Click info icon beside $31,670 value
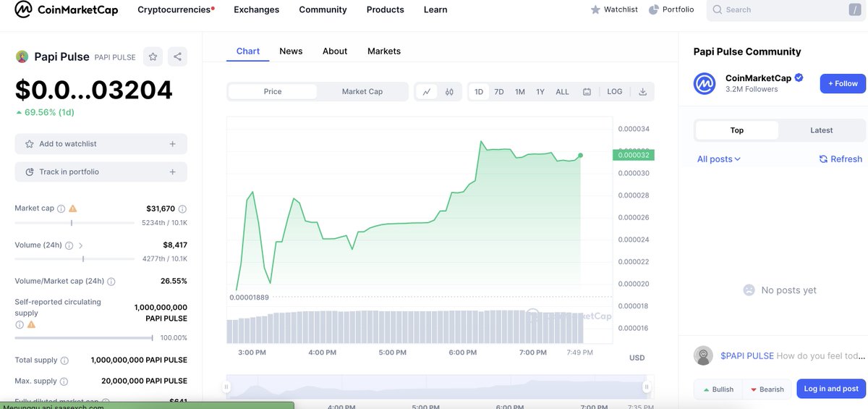 pos(182,209)
